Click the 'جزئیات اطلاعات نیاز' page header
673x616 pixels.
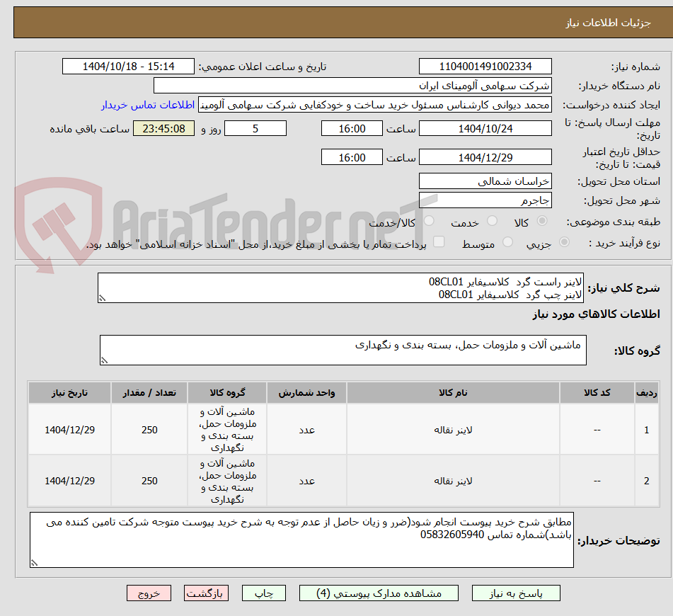point(608,23)
